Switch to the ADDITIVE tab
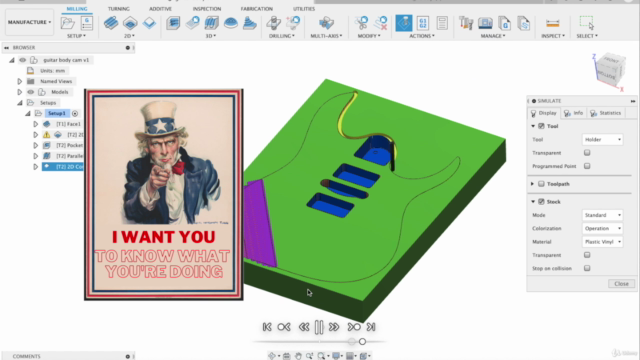This screenshot has height=360, width=640. tap(160, 9)
